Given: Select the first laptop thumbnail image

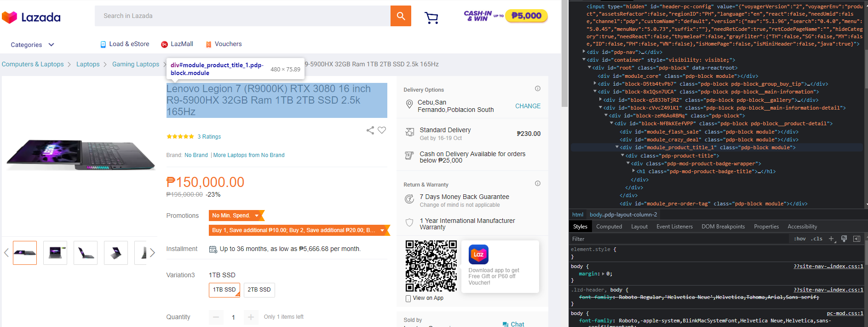Looking at the screenshot, I should point(25,253).
